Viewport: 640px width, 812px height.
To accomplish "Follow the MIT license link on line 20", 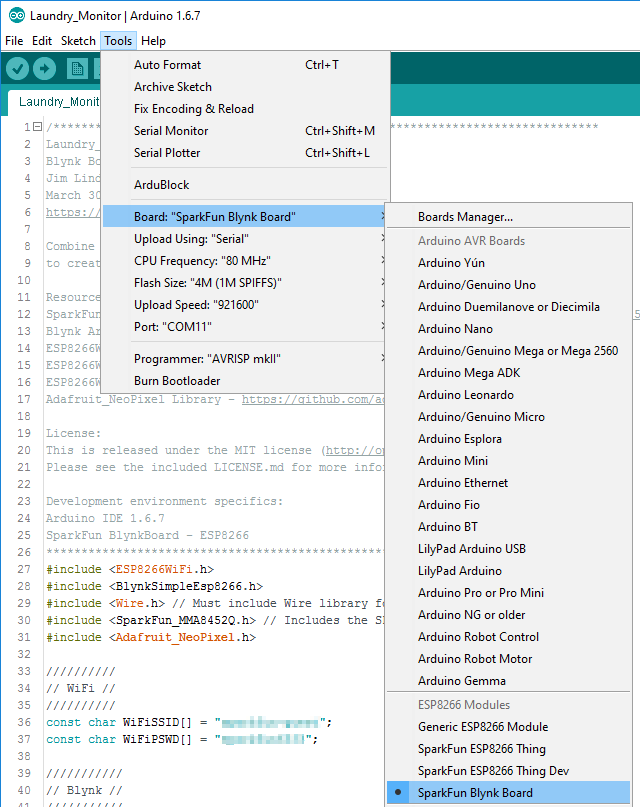I will point(355,451).
